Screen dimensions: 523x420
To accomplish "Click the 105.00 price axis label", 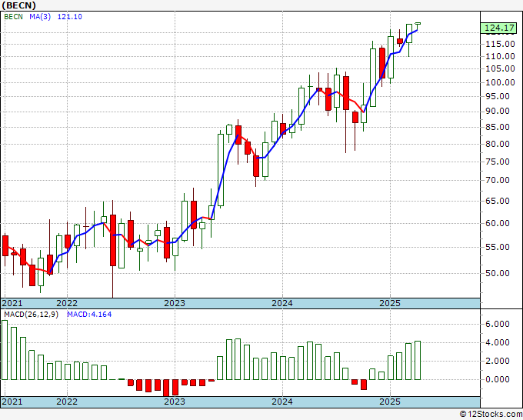I will pyautogui.click(x=500, y=68).
